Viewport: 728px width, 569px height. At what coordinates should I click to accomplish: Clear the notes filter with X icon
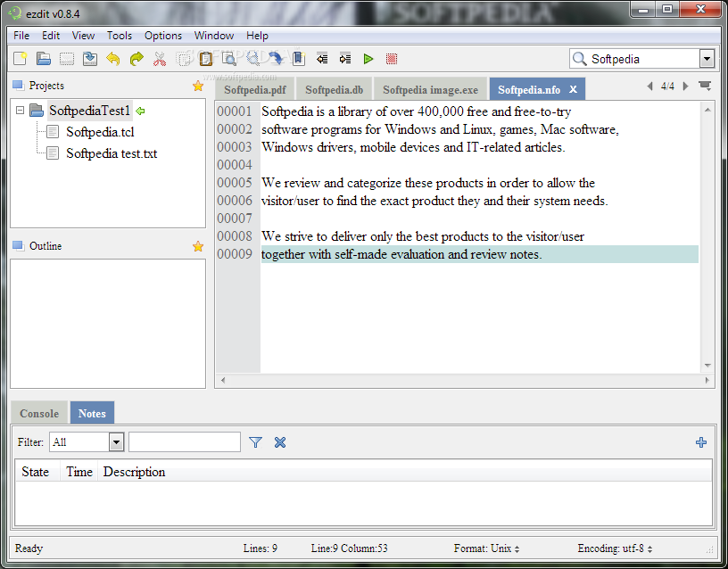(280, 442)
